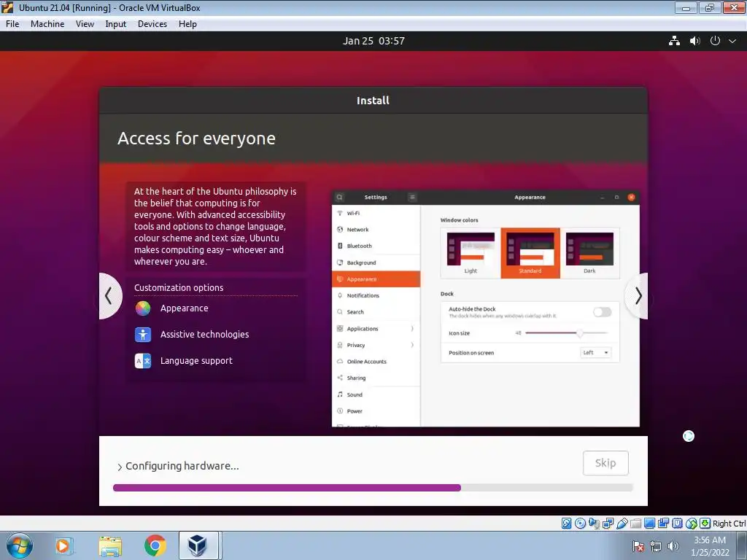
Task: Click the optical drive status icon
Action: point(580,524)
